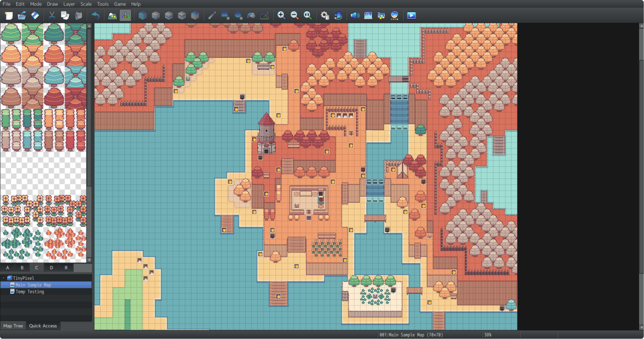Open the Character Generator icon
The height and width of the screenshot is (339, 644).
[x=394, y=16]
